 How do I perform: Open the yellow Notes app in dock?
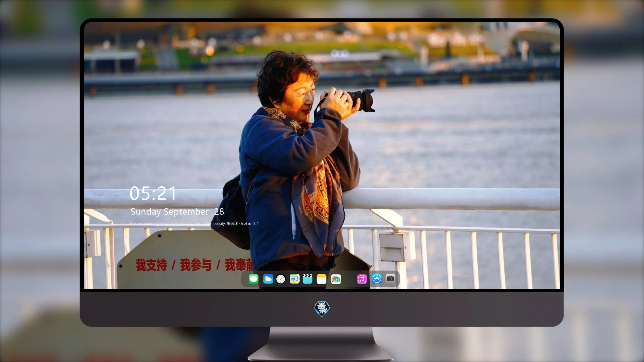pyautogui.click(x=321, y=279)
